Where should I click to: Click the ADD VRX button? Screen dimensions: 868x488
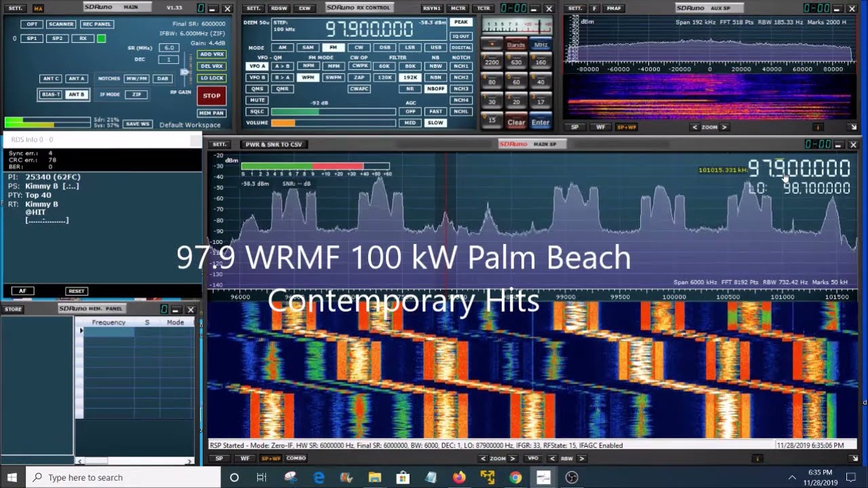(212, 54)
